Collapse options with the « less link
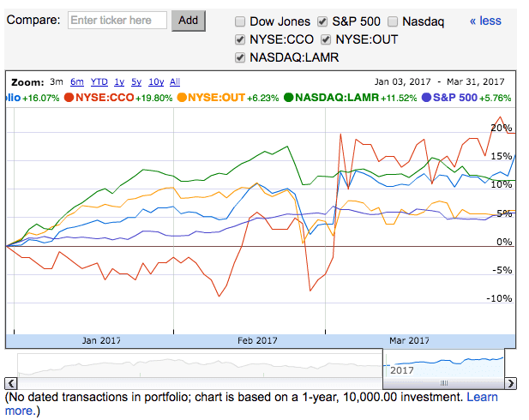The image size is (529, 420). 485,21
